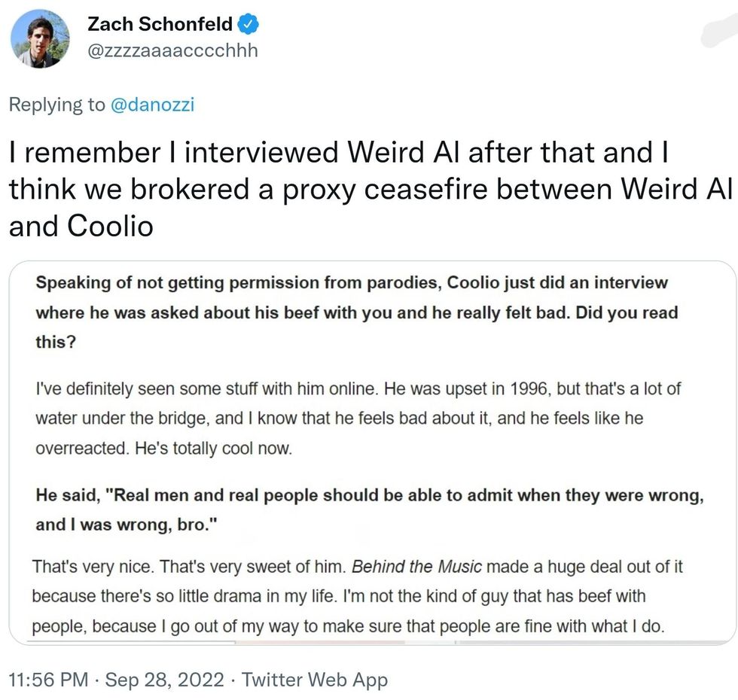Image resolution: width=738 pixels, height=700 pixels.
Task: Open the attached interview screenshot image
Action: (372, 452)
